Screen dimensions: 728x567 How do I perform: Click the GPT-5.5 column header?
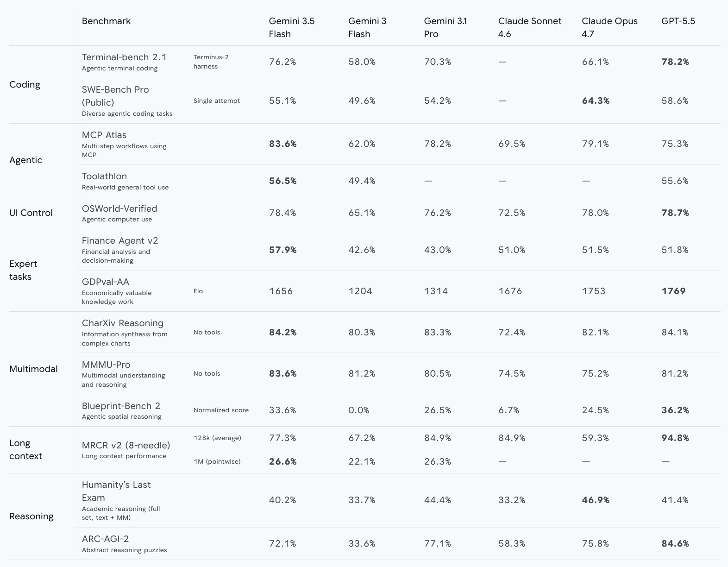(x=678, y=21)
